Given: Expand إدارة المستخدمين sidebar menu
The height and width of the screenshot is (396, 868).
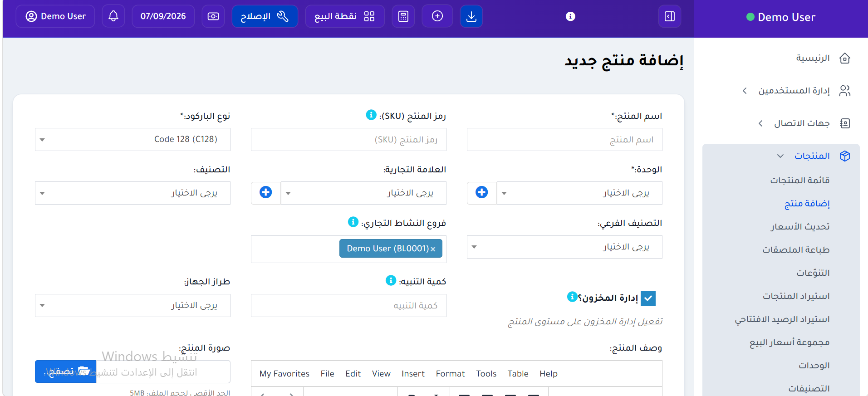Looking at the screenshot, I should (745, 91).
